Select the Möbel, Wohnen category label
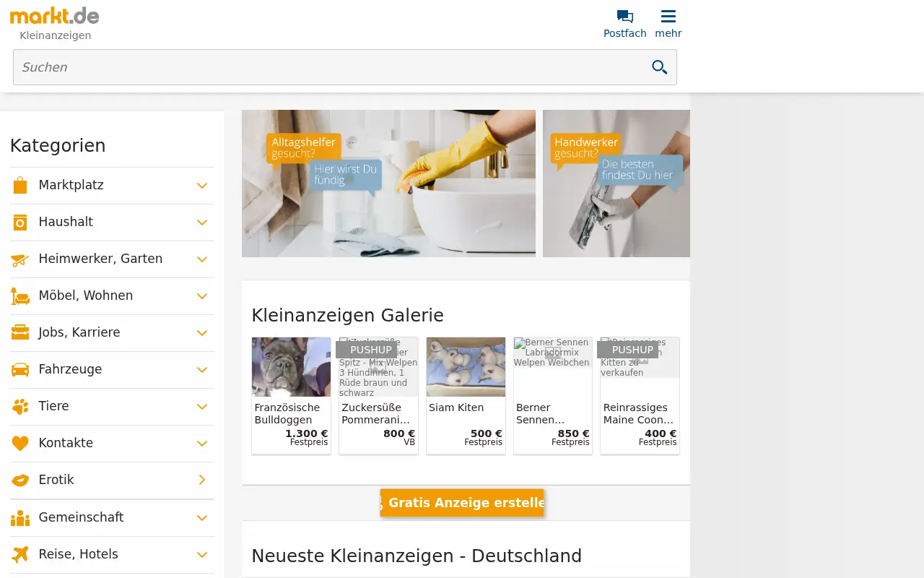 (x=86, y=296)
